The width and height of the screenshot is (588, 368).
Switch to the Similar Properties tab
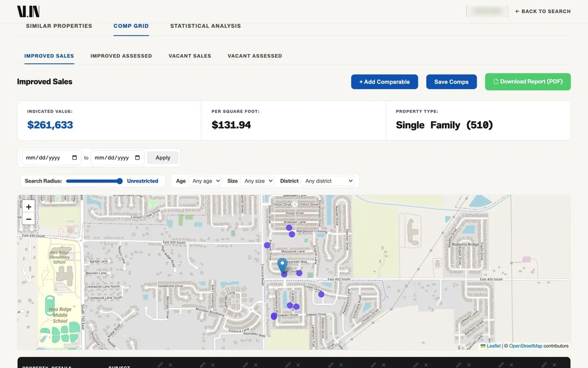pyautogui.click(x=59, y=26)
